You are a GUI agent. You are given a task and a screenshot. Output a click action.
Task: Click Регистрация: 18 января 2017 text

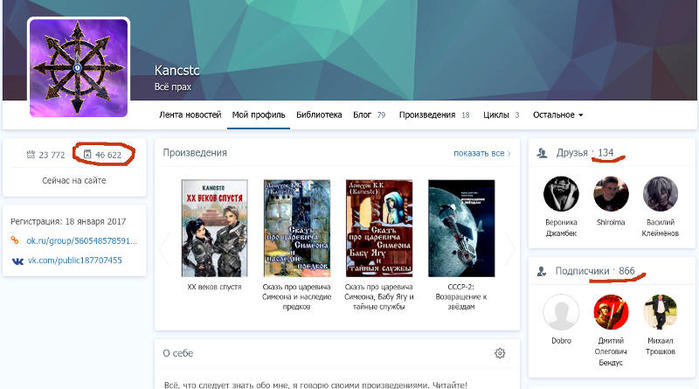tap(68, 221)
